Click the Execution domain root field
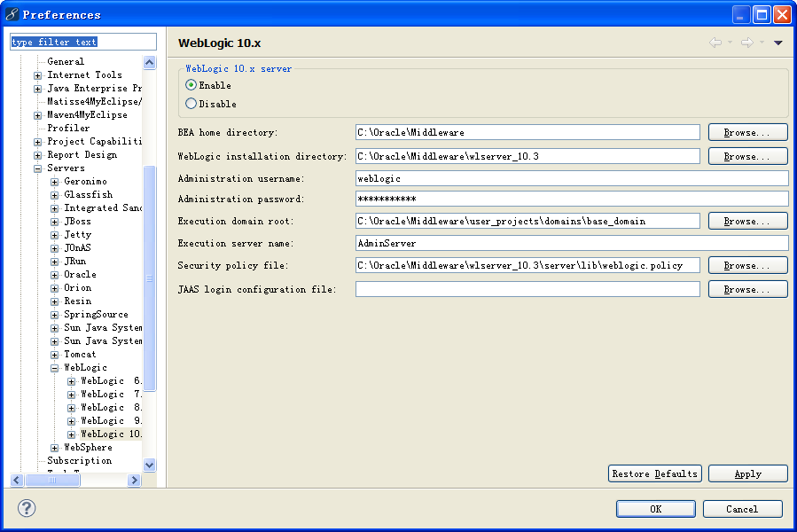This screenshot has width=797, height=532. tap(527, 222)
